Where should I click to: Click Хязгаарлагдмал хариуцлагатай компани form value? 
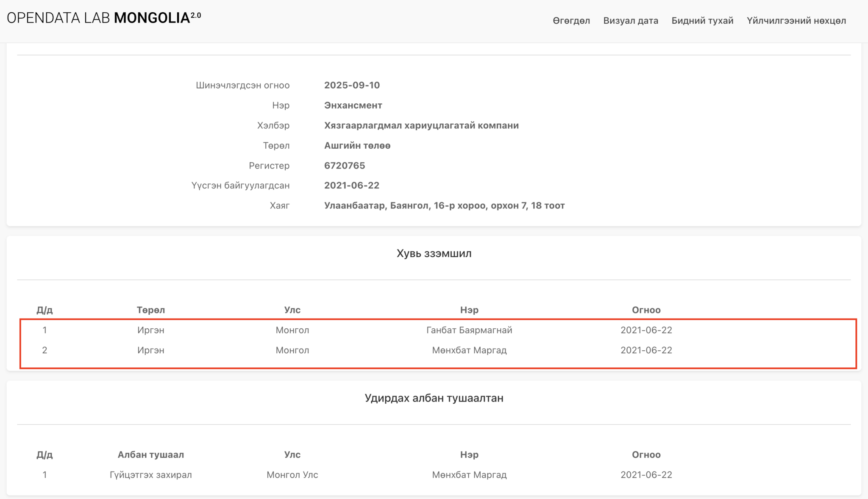coord(421,125)
